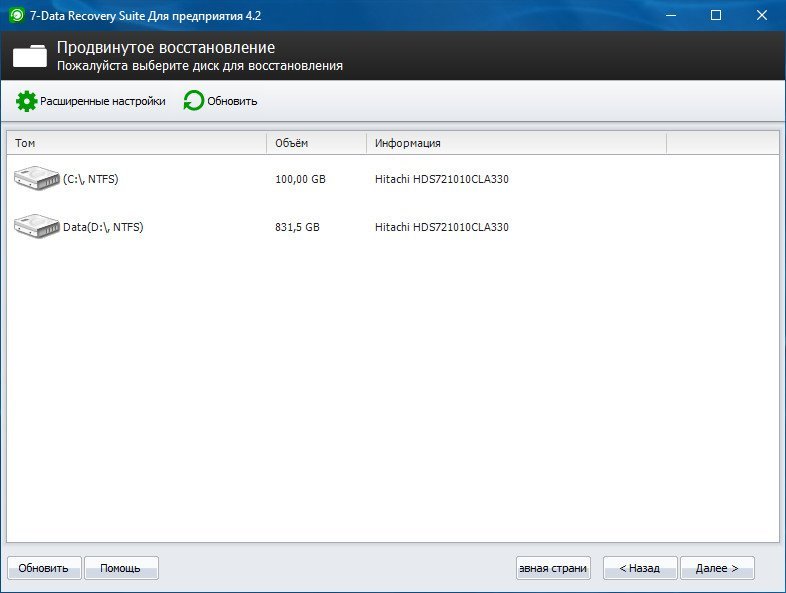Click the '100,00 GB' size value
Image resolution: width=786 pixels, height=593 pixels.
click(300, 179)
